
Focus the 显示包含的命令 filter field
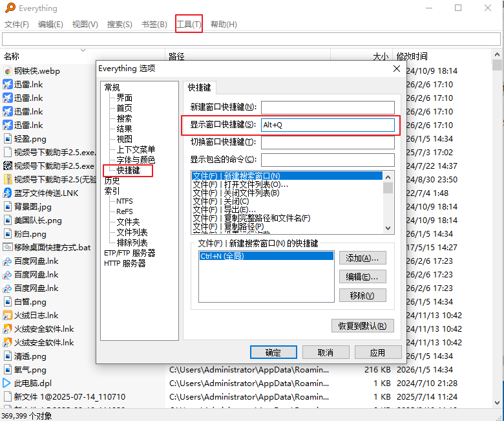coord(328,160)
